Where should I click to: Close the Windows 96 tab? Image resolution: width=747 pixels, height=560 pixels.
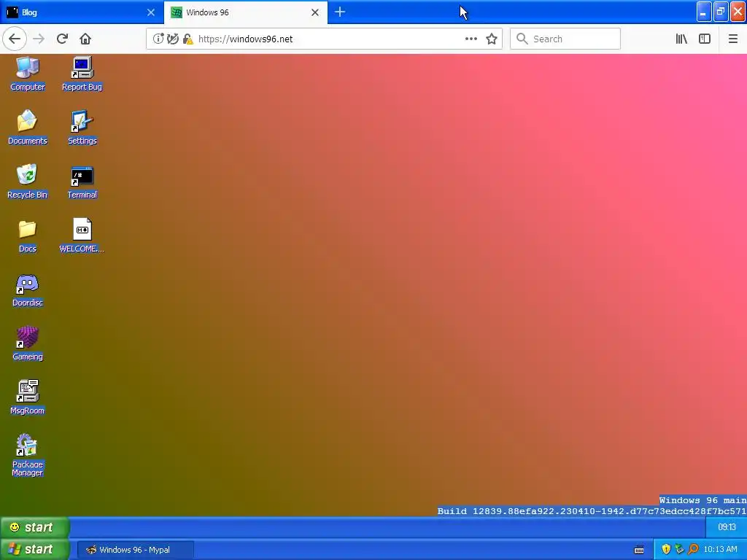point(315,12)
